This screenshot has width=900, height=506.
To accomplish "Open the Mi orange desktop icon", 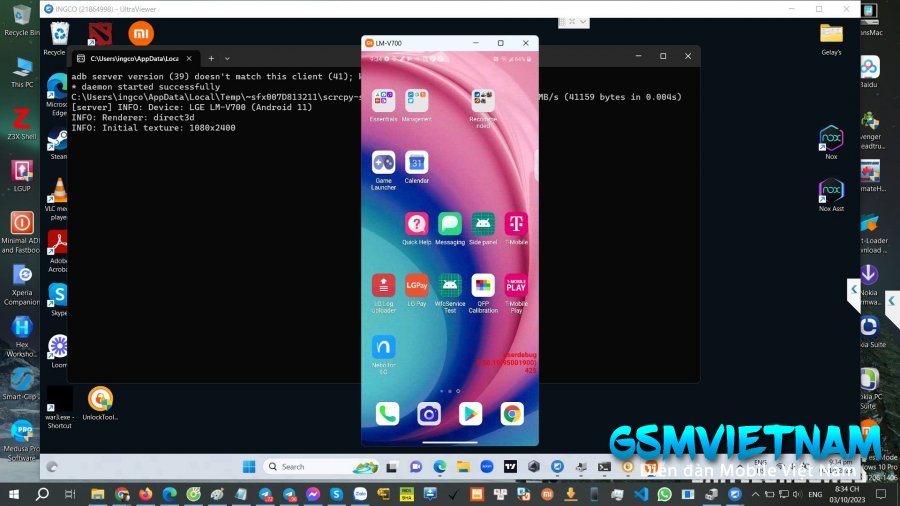I will coord(141,33).
